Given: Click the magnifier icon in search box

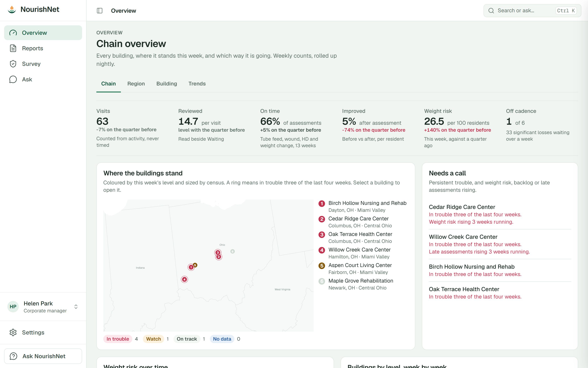Looking at the screenshot, I should pyautogui.click(x=491, y=10).
